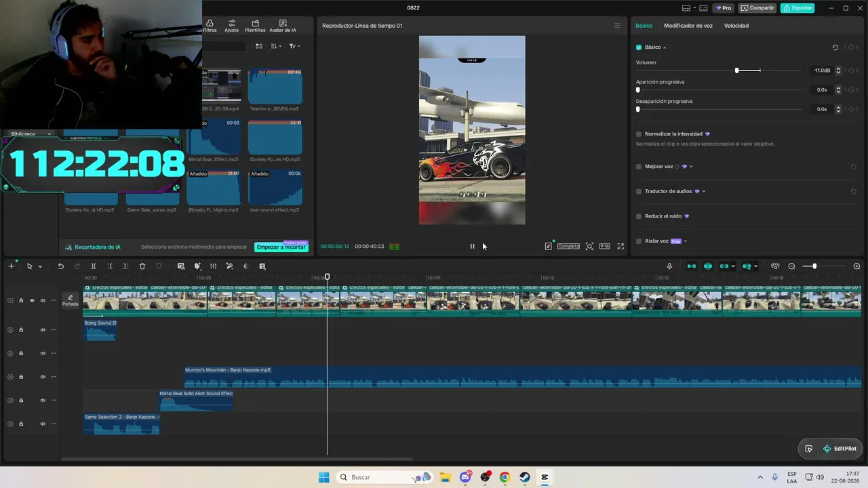
Task: Switch to Modificador de voz tab
Action: click(x=688, y=26)
